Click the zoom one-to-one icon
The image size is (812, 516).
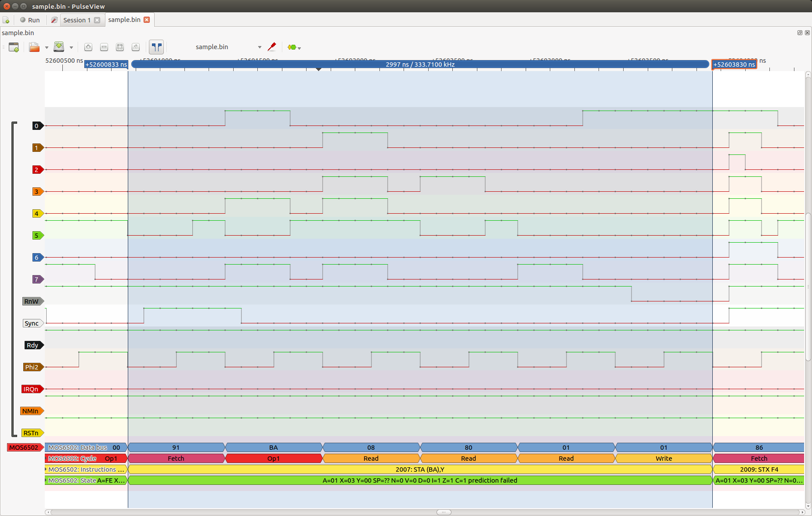[136, 47]
